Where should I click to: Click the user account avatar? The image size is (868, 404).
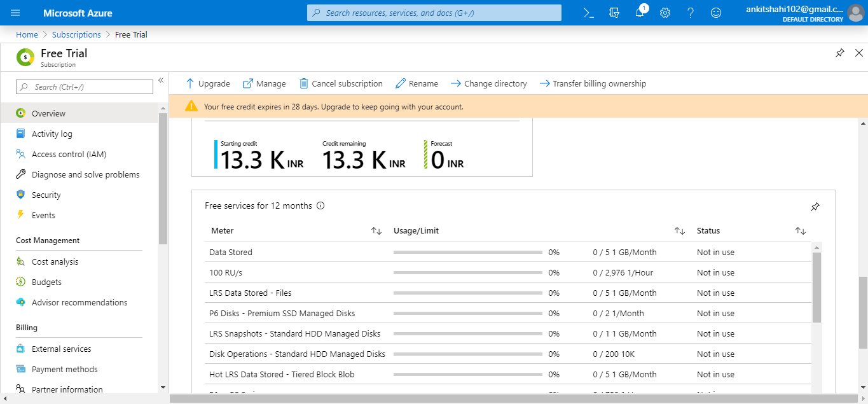point(856,13)
